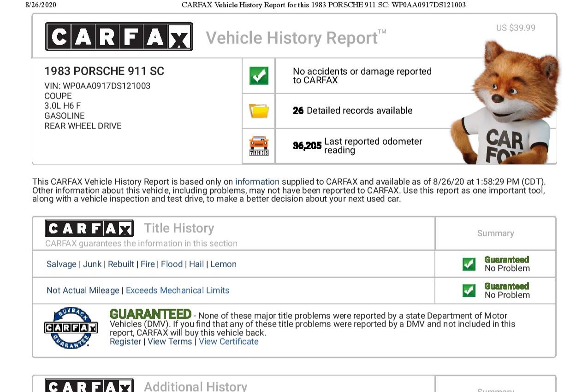The image size is (588, 392).
Task: Click the CARFAX Buyback Guarantee badge
Action: pos(71,328)
